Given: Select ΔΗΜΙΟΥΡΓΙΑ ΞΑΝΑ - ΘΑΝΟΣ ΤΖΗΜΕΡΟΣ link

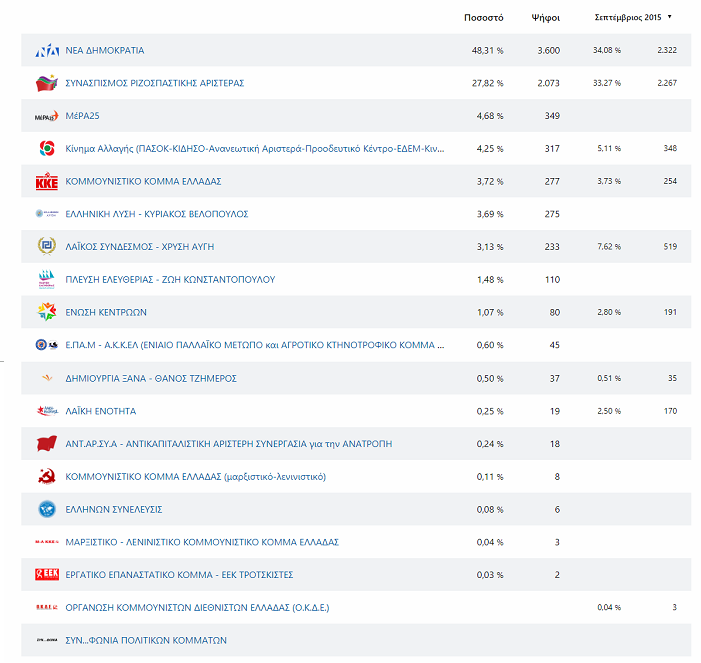Looking at the screenshot, I should point(150,379).
